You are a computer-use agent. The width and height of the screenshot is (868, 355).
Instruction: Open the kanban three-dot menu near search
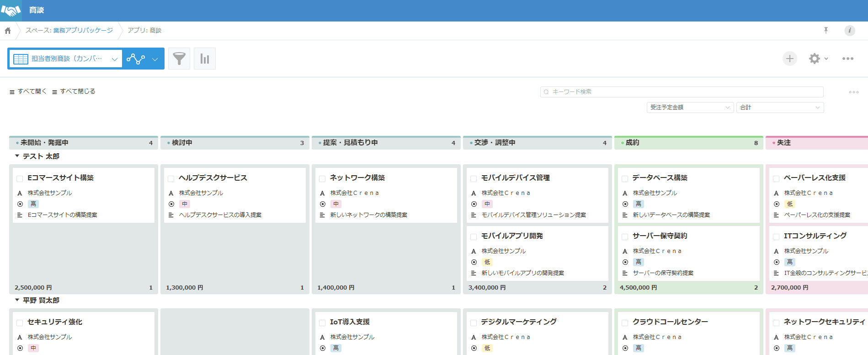[854, 92]
